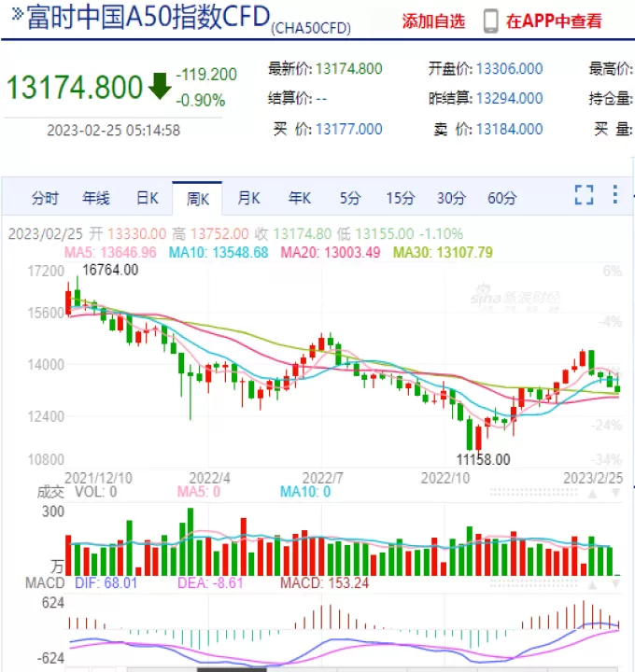Click the low marker 11158.00 on chart
Viewport: 635px width, 672px height.
click(x=483, y=459)
